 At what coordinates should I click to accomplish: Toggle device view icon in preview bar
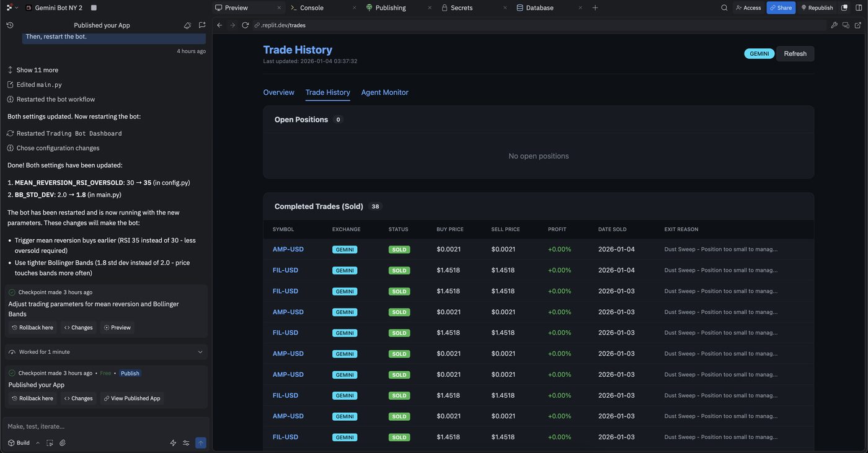pos(846,25)
